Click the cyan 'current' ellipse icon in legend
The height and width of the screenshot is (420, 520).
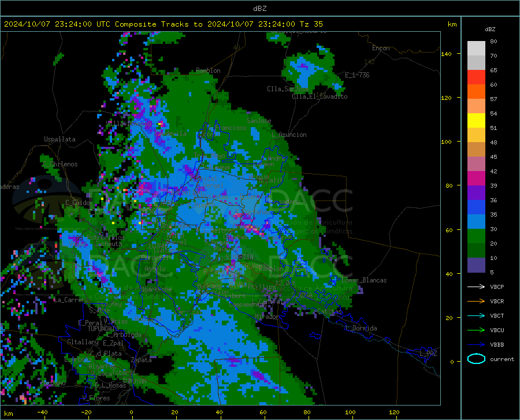click(476, 359)
